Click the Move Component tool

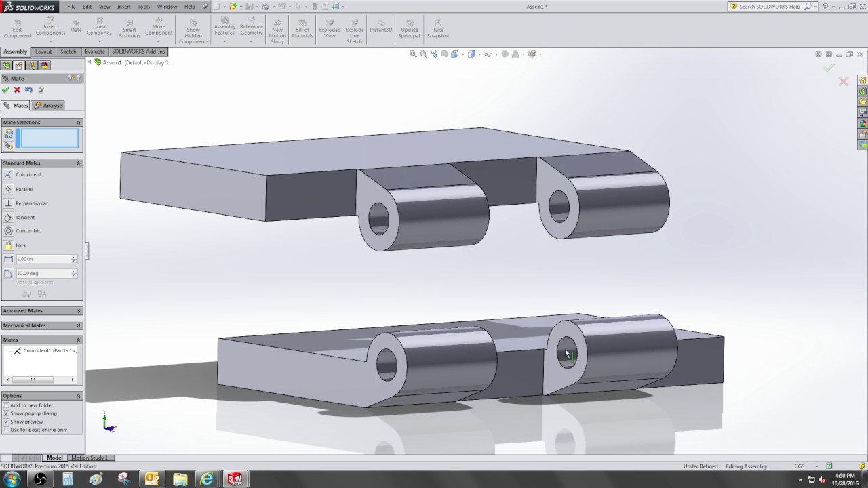[159, 27]
